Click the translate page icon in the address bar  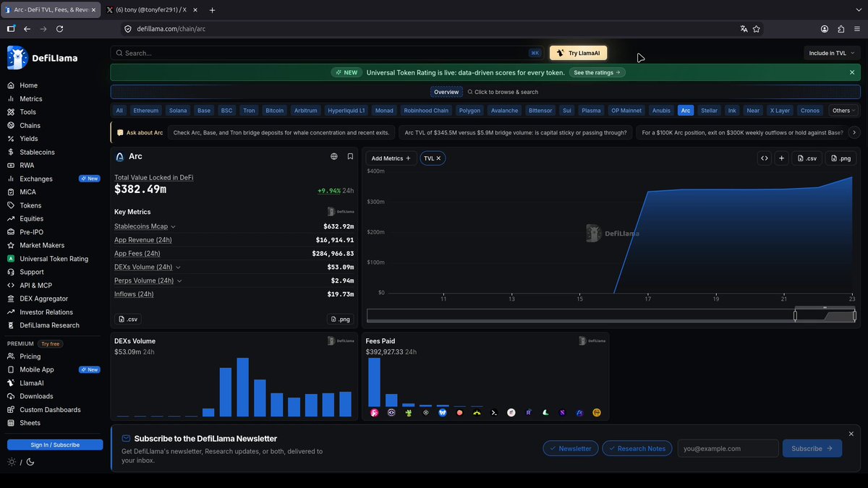click(744, 29)
